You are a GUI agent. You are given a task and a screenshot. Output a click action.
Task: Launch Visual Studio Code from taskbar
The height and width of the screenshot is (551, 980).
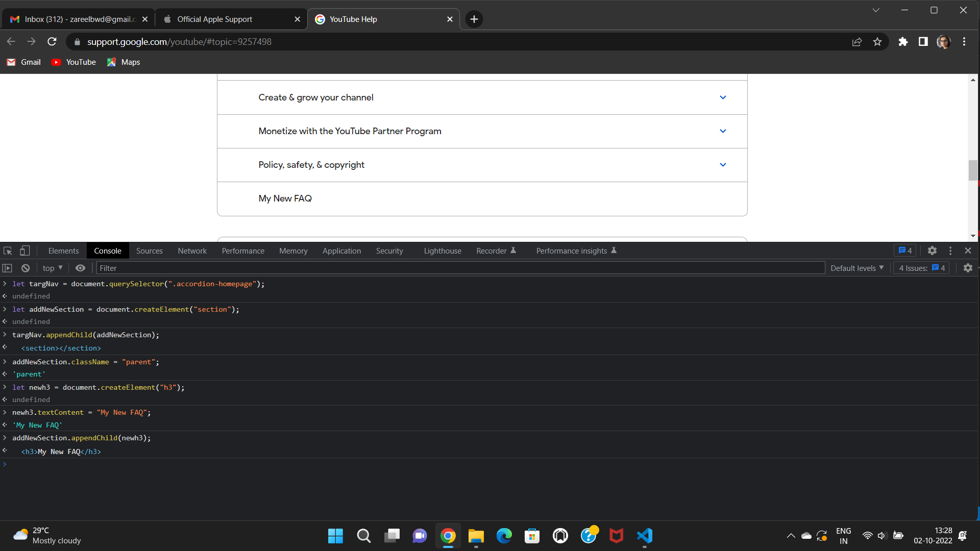point(645,536)
